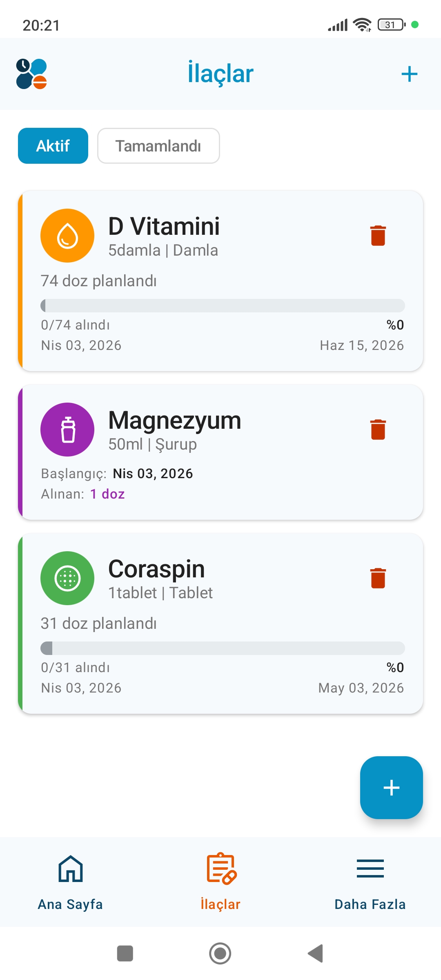Remove Coraspin using its trash icon
Image resolution: width=441 pixels, height=980 pixels.
pyautogui.click(x=378, y=578)
